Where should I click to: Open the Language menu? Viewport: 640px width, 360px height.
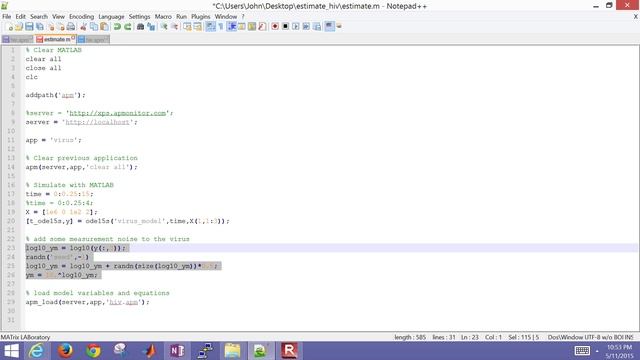pos(111,17)
